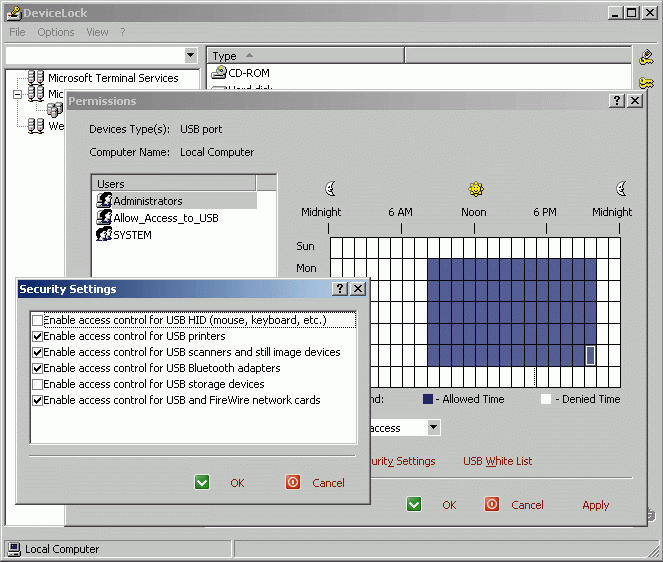Click the left moon icon above Midnight
The height and width of the screenshot is (562, 663).
(330, 189)
